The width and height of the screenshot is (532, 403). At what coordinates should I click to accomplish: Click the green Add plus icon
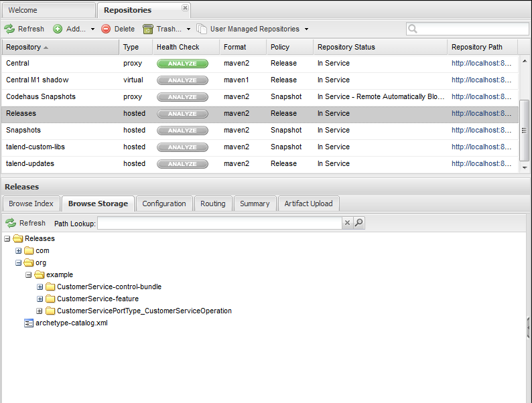coord(58,29)
